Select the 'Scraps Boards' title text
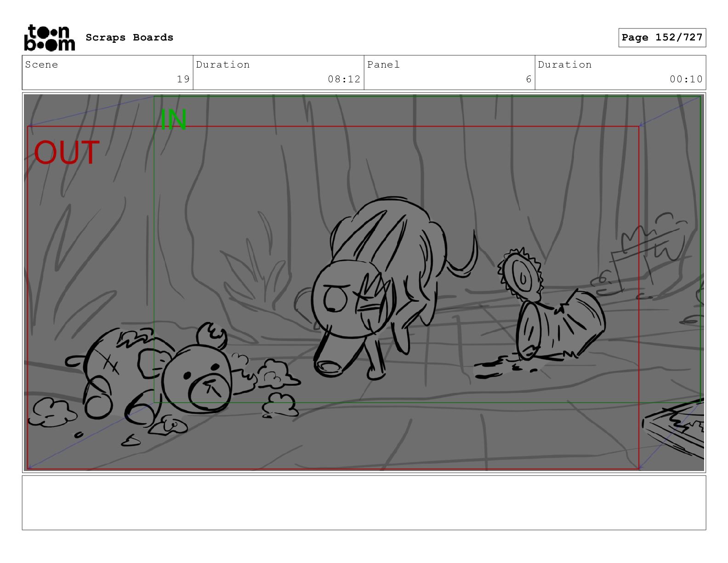Screen dimensions: 728x563 pos(130,38)
